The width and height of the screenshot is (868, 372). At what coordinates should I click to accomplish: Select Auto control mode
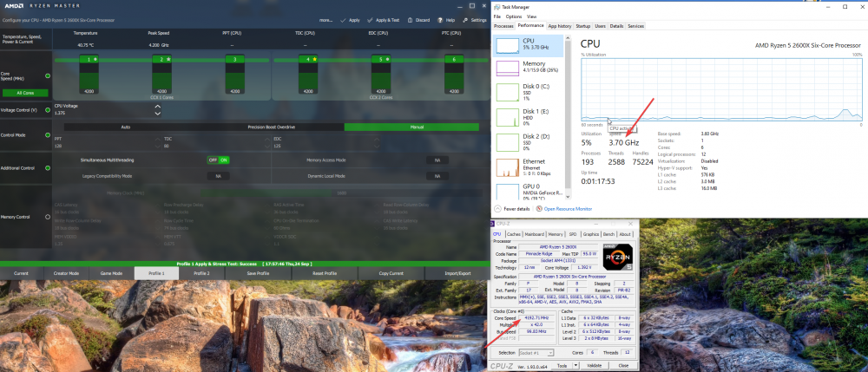tap(126, 127)
